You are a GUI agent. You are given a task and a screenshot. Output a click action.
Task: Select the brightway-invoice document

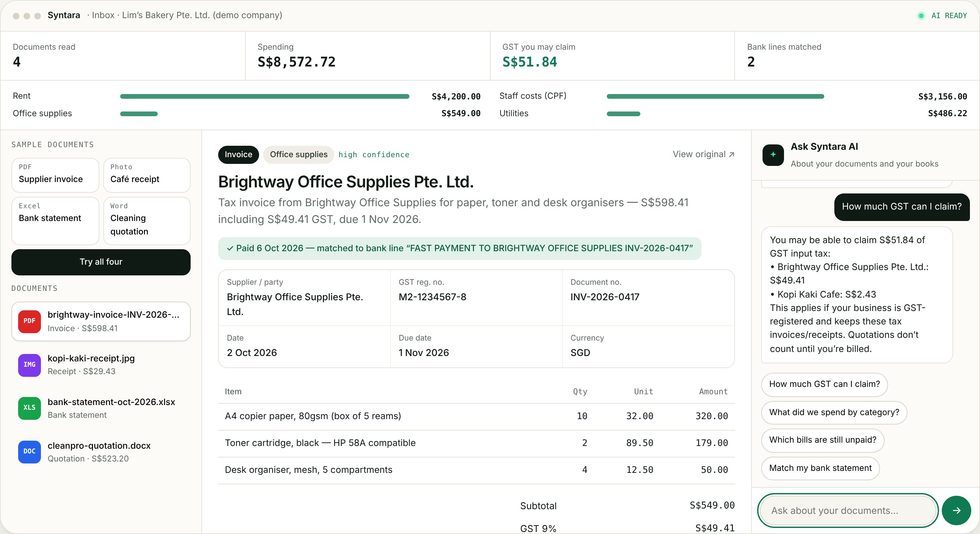point(101,321)
